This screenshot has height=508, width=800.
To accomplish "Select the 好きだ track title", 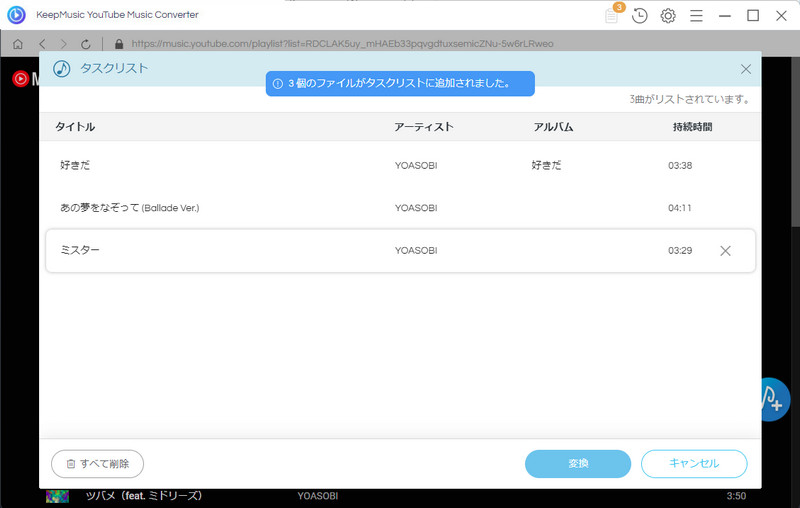I will (x=75, y=165).
